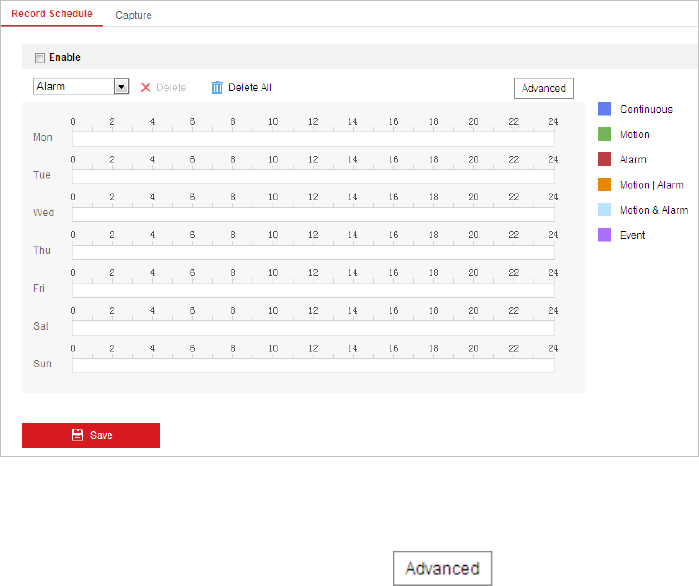The height and width of the screenshot is (586, 699).
Task: Click the Sun day label
Action: (x=42, y=364)
